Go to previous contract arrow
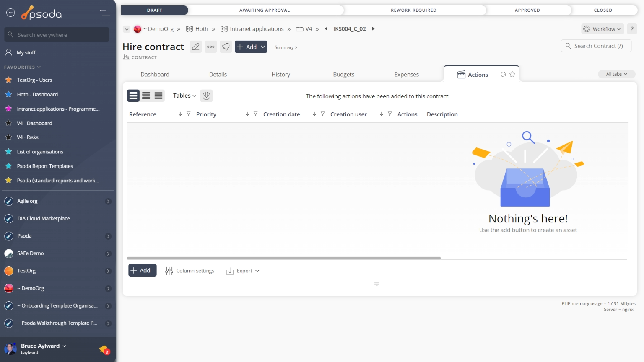Viewport: 644px width, 362px height. pyautogui.click(x=326, y=29)
